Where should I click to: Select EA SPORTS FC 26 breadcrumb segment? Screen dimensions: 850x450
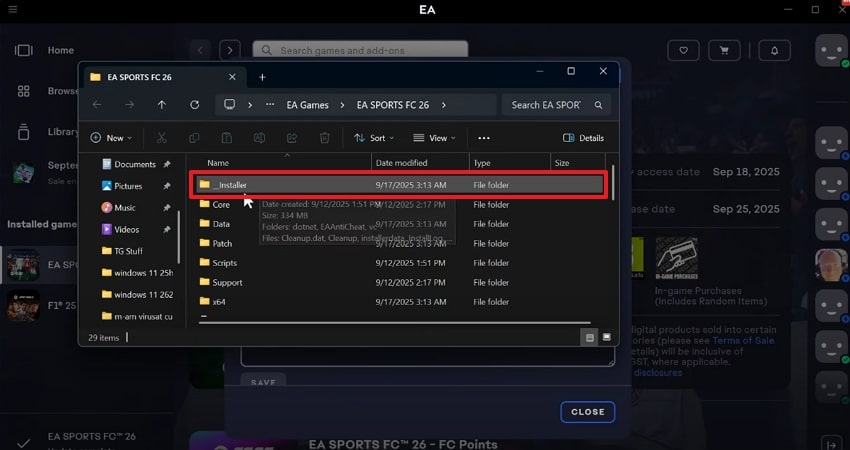392,105
